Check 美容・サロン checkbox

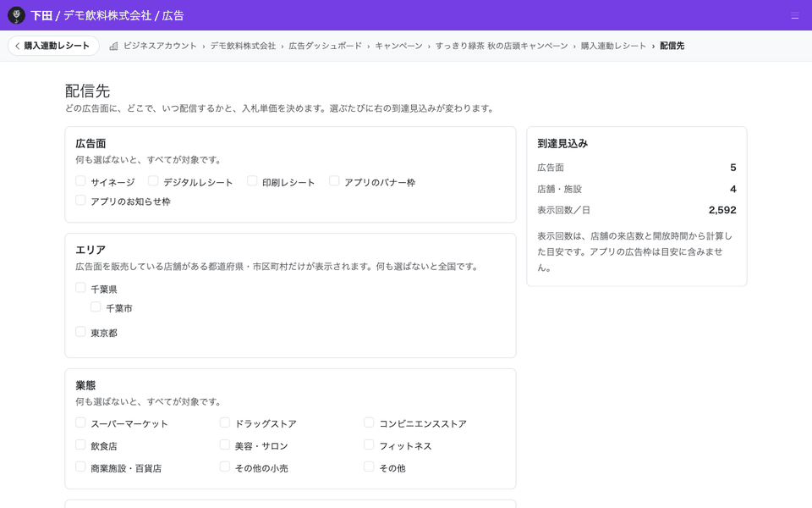225,444
